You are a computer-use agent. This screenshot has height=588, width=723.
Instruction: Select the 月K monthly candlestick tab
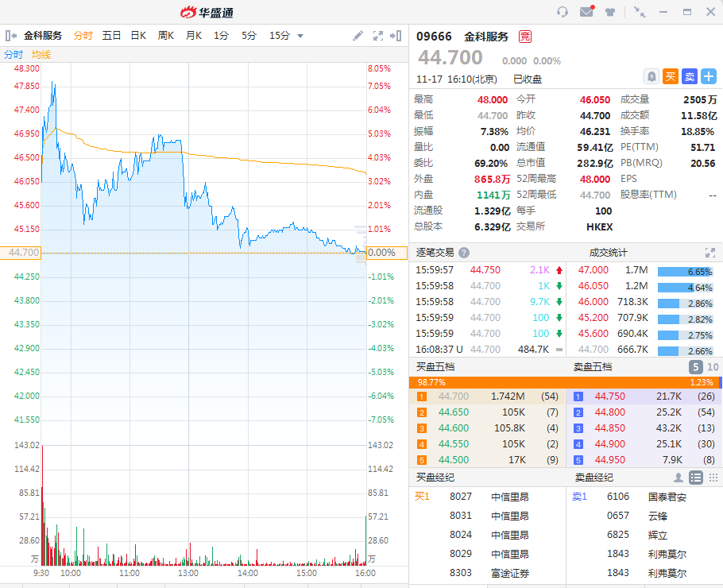pyautogui.click(x=194, y=36)
